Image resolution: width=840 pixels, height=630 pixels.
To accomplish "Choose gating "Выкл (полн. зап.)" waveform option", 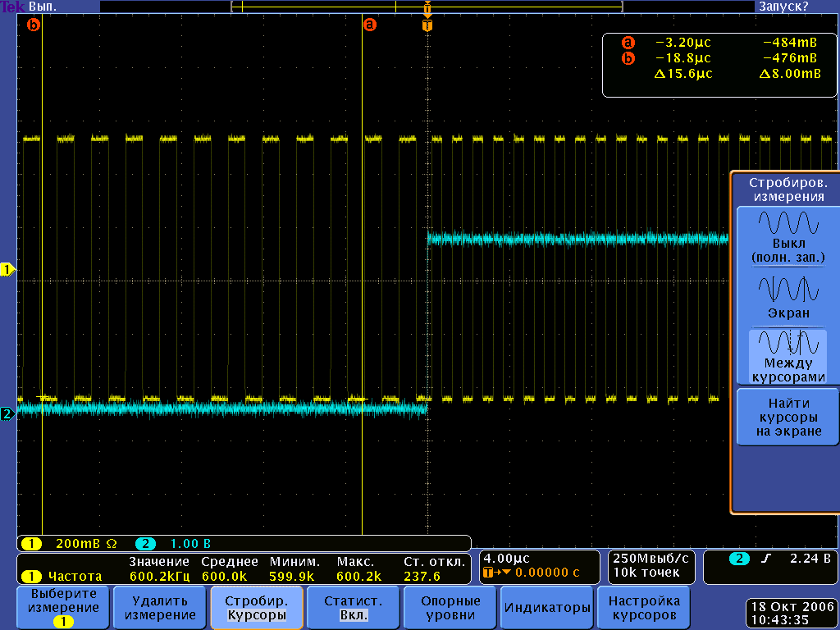I will coord(787,236).
